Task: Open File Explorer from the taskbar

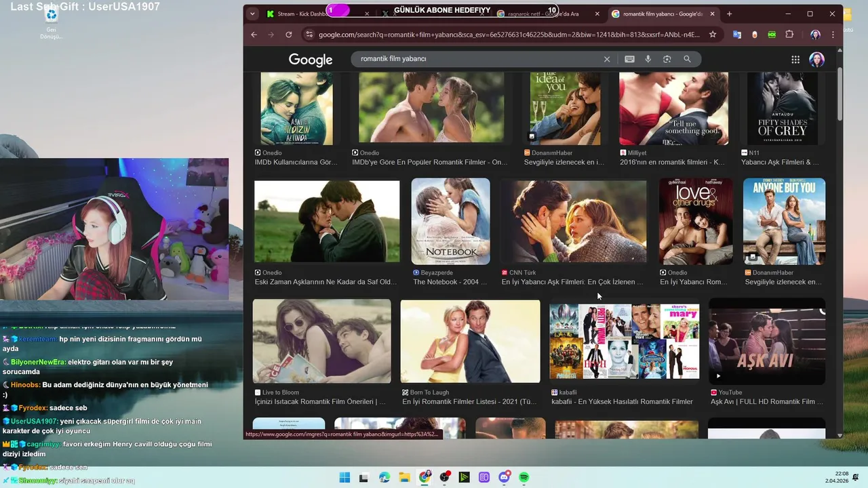Action: [x=404, y=477]
